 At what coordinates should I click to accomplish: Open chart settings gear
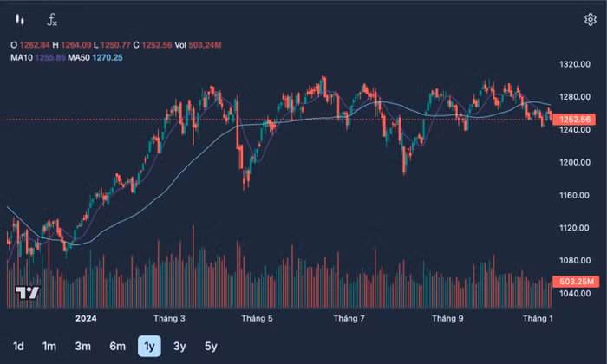[590, 19]
